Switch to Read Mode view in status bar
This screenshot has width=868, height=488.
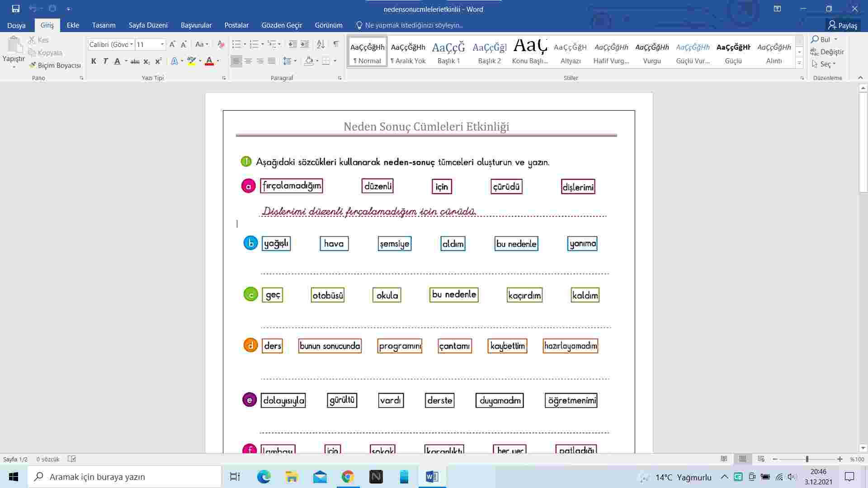[724, 459]
